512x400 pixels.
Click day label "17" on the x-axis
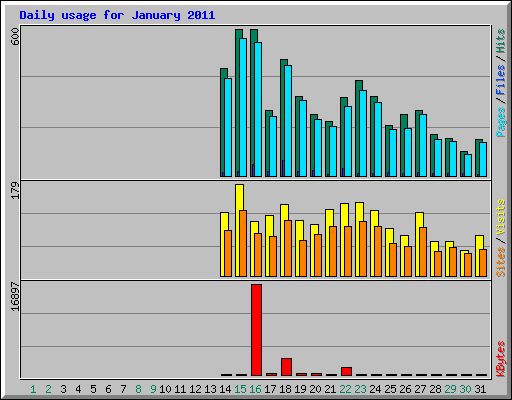pyautogui.click(x=270, y=389)
